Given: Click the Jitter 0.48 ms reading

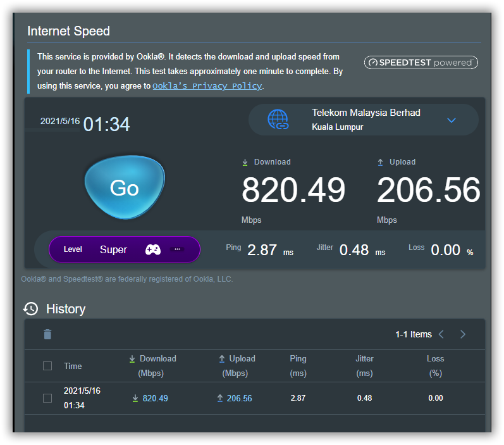Looking at the screenshot, I should tap(351, 249).
